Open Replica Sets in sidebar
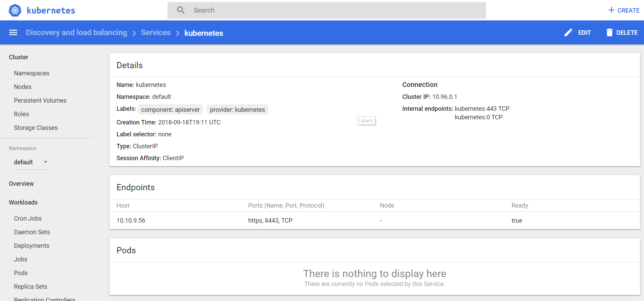Viewport: 644px width, 301px height. (31, 287)
